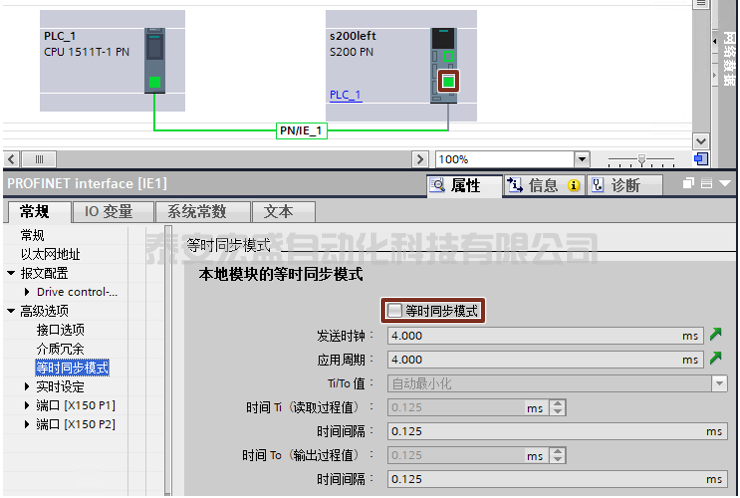Select 以太网地址 in navigation tree

point(50,254)
